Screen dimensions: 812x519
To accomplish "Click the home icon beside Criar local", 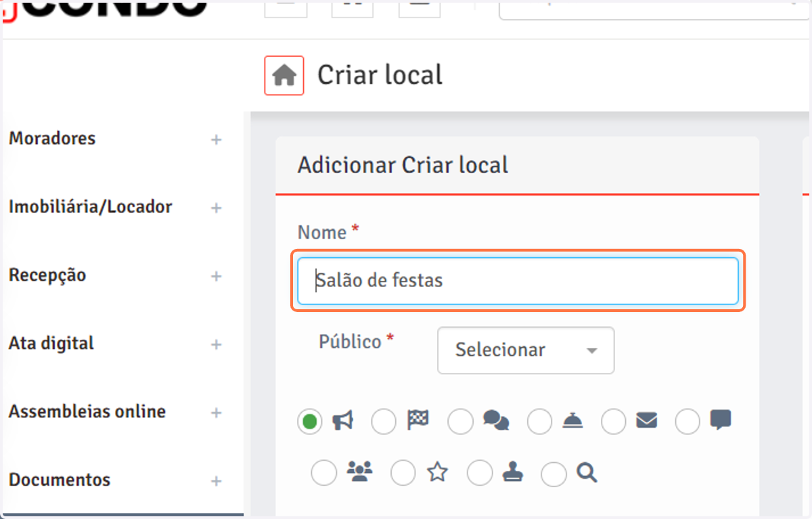I will 284,75.
